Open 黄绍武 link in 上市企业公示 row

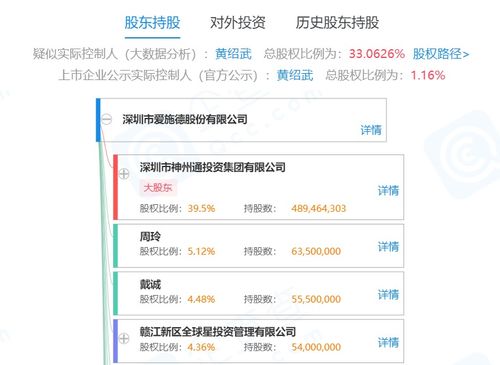coord(295,75)
